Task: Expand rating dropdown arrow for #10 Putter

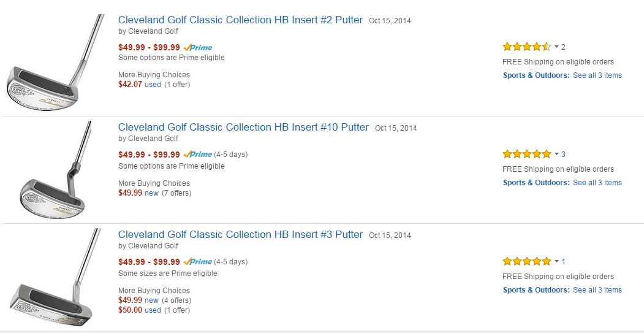Action: [x=556, y=155]
